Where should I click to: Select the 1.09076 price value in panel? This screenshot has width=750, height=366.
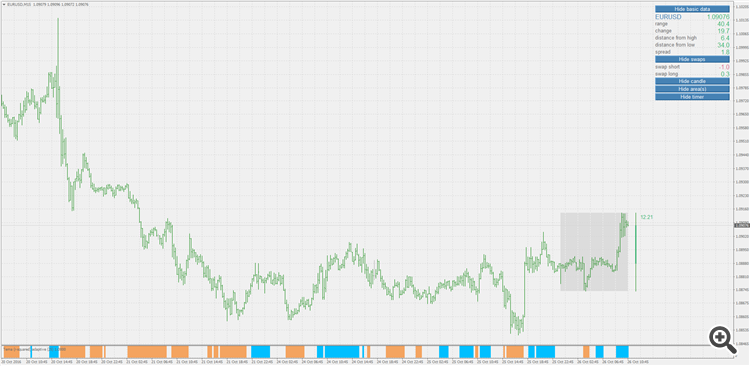pos(718,17)
